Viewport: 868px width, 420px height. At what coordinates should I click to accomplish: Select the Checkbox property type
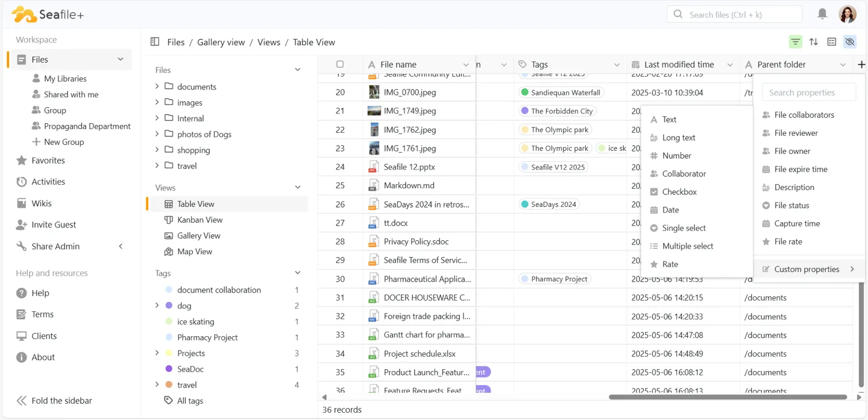(x=679, y=192)
